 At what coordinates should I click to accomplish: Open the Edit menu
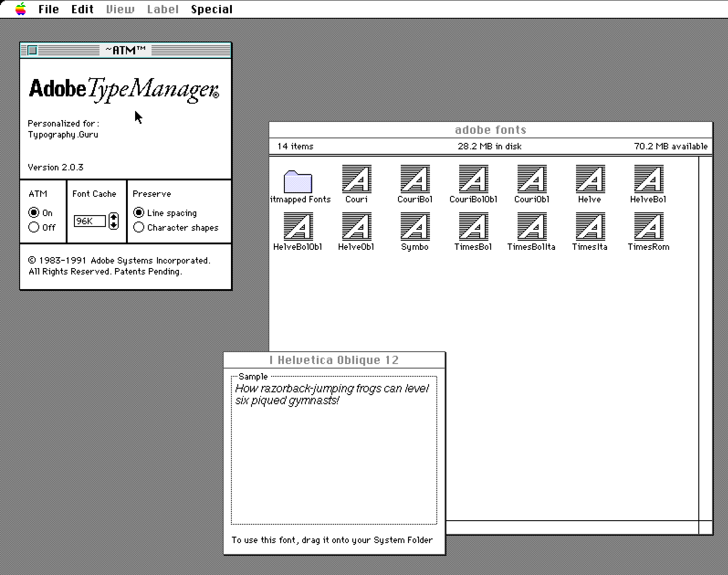[x=82, y=9]
